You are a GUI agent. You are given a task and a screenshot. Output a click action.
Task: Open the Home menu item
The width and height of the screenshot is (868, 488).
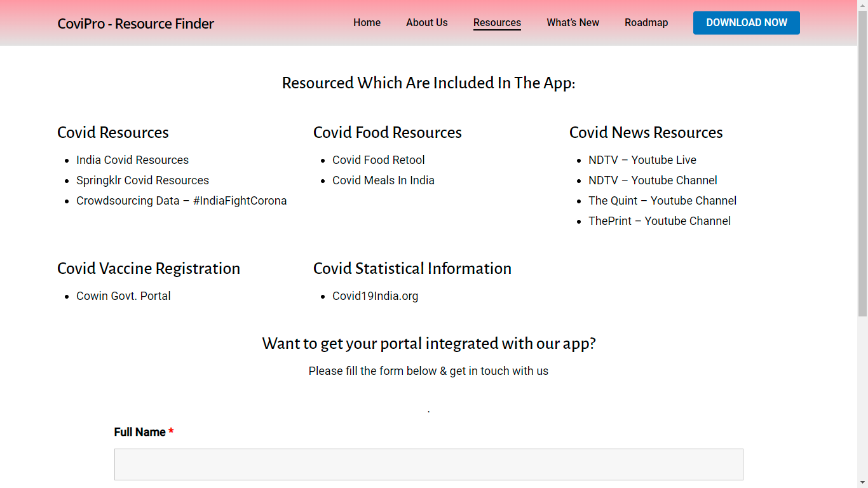pyautogui.click(x=367, y=23)
